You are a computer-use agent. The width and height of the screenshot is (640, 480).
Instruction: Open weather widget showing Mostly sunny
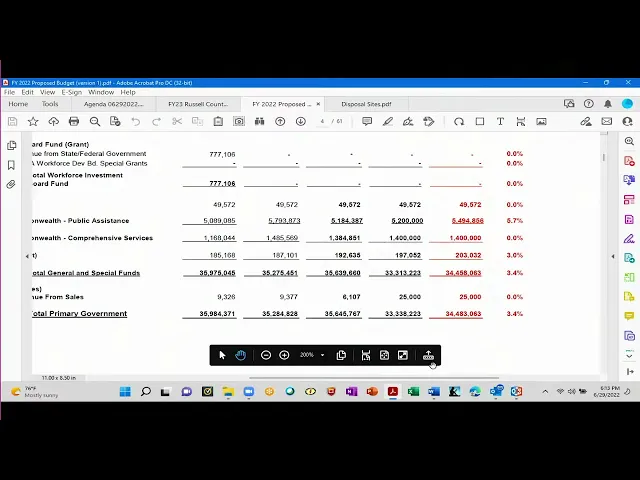[35, 391]
